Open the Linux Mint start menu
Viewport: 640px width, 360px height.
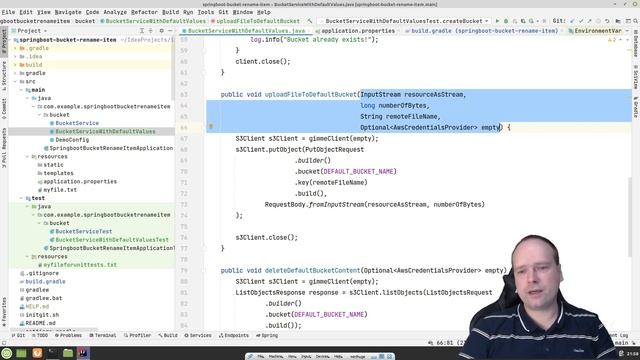point(7,353)
